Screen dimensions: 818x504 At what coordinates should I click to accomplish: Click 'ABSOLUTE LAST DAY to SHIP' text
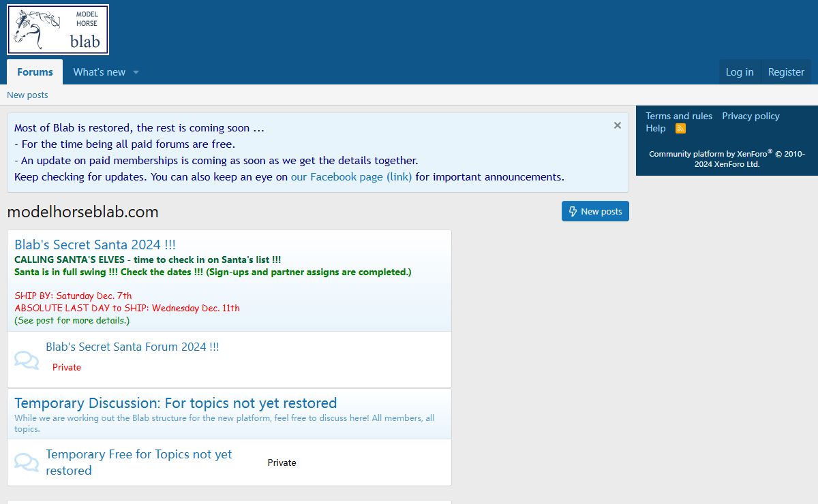click(127, 308)
